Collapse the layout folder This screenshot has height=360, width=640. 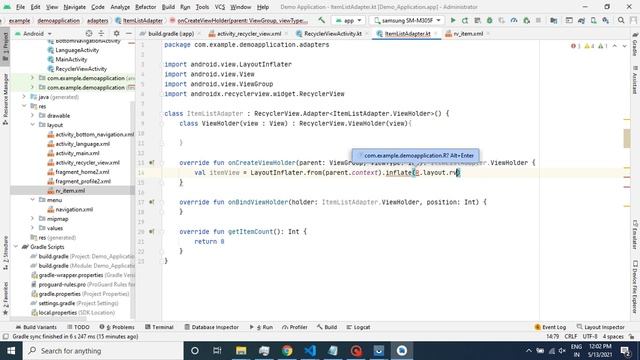[32, 125]
